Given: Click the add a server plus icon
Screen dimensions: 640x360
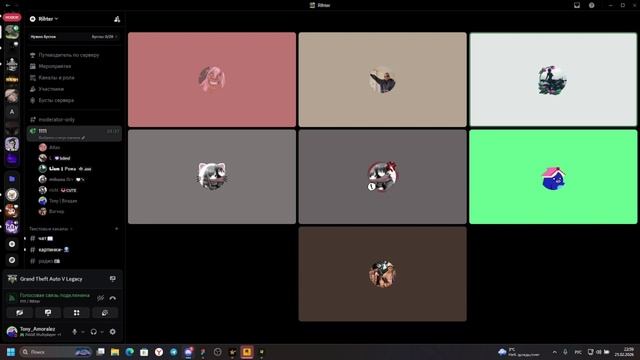Looking at the screenshot, I should click(x=12, y=244).
